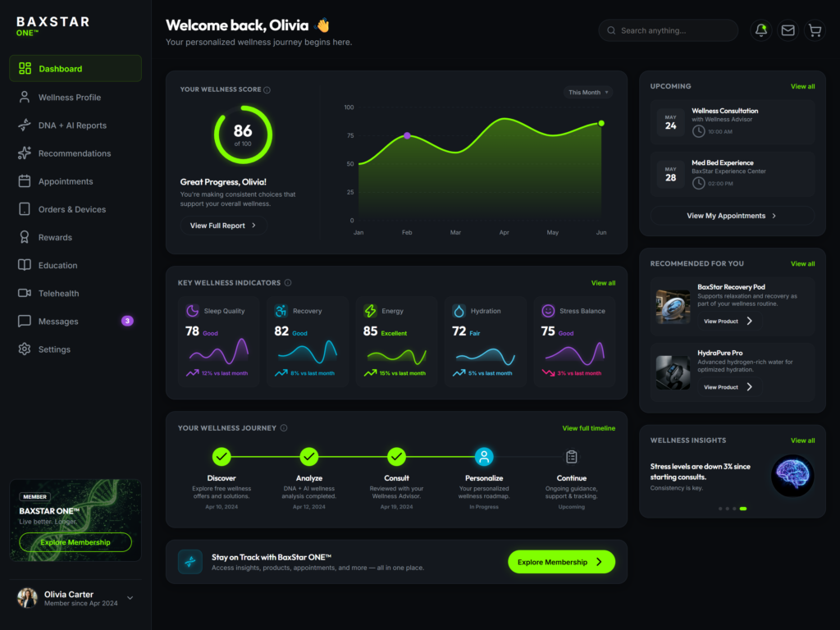
Task: Open the notifications bell icon
Action: [x=760, y=30]
